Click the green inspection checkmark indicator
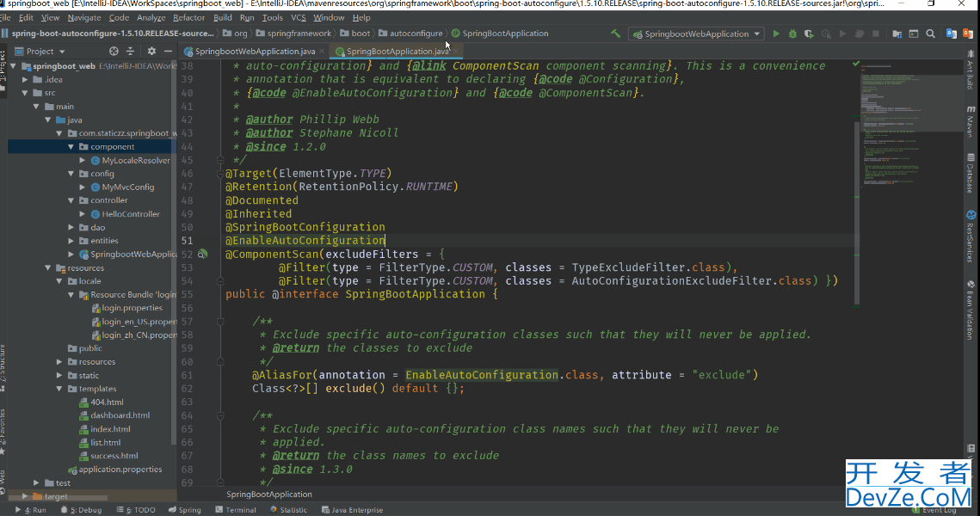Viewport: 980px width, 516px height. click(x=856, y=64)
